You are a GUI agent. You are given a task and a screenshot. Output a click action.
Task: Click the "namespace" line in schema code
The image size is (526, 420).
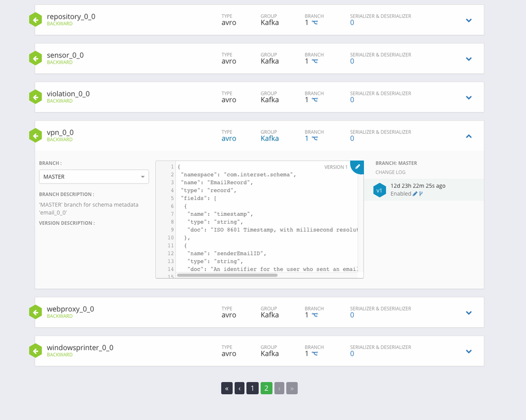[x=238, y=175]
